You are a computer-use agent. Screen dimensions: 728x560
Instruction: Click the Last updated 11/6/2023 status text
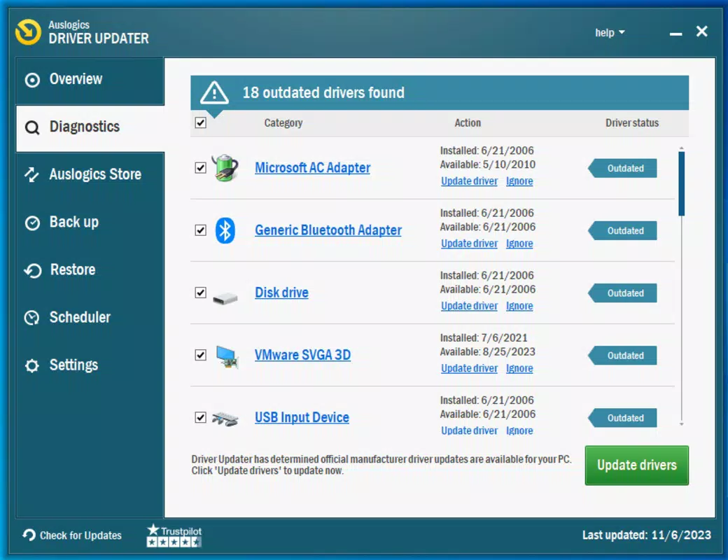pyautogui.click(x=646, y=535)
